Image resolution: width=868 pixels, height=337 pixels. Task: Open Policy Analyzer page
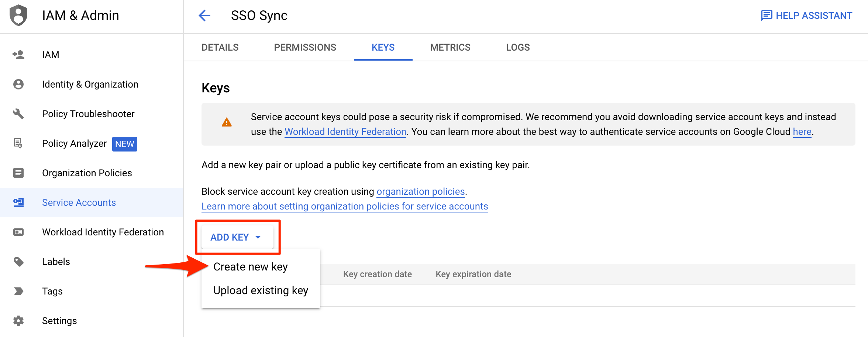point(92,143)
